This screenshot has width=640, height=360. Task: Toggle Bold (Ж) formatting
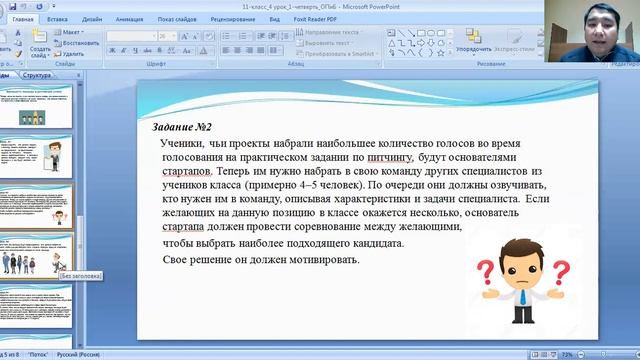[112, 51]
